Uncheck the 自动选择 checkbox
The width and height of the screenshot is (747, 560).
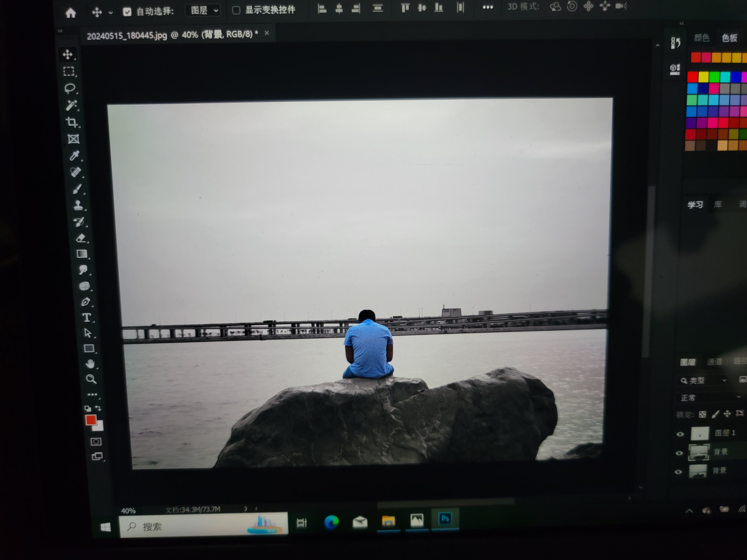[127, 12]
